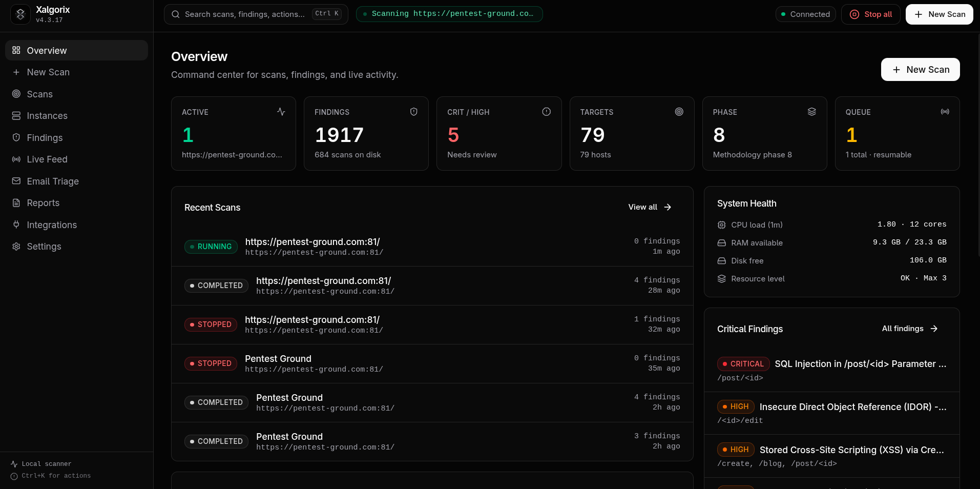Click the Scanning pentest-ground status pill
The image size is (980, 489).
click(x=449, y=14)
